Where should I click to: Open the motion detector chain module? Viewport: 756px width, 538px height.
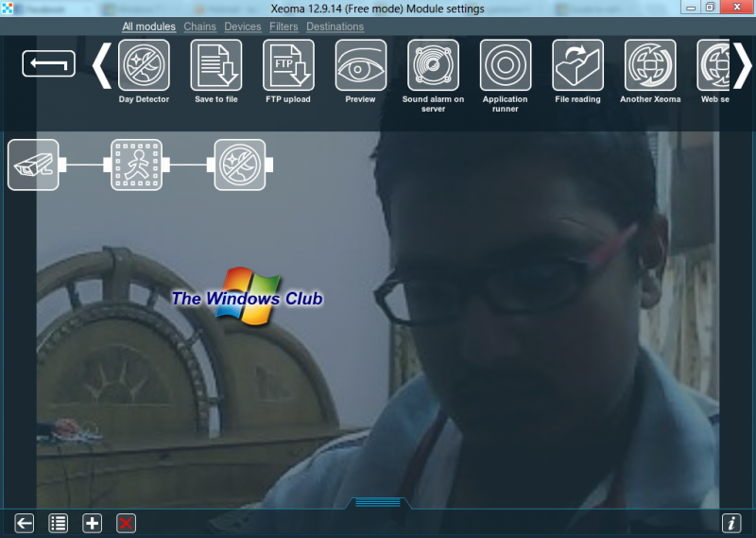[136, 165]
